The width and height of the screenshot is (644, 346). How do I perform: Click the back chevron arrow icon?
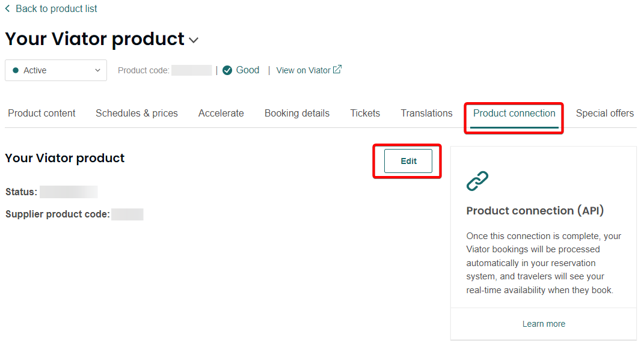(x=7, y=8)
